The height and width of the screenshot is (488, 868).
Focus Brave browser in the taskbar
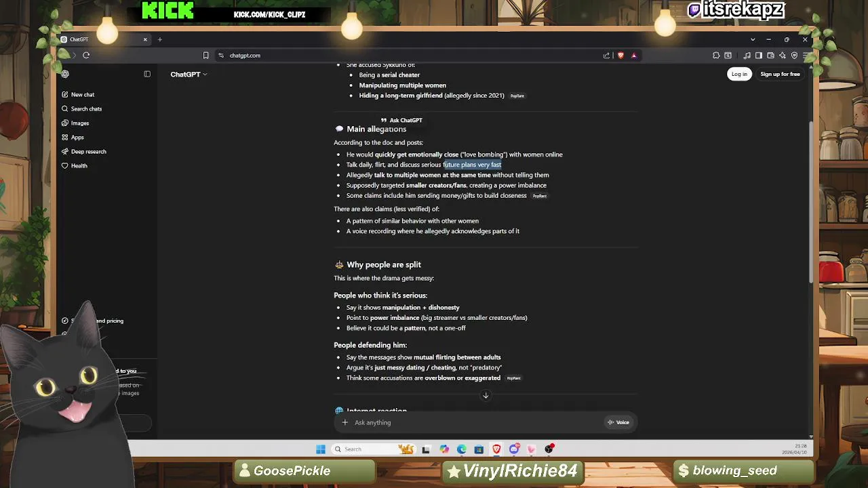[x=496, y=449]
